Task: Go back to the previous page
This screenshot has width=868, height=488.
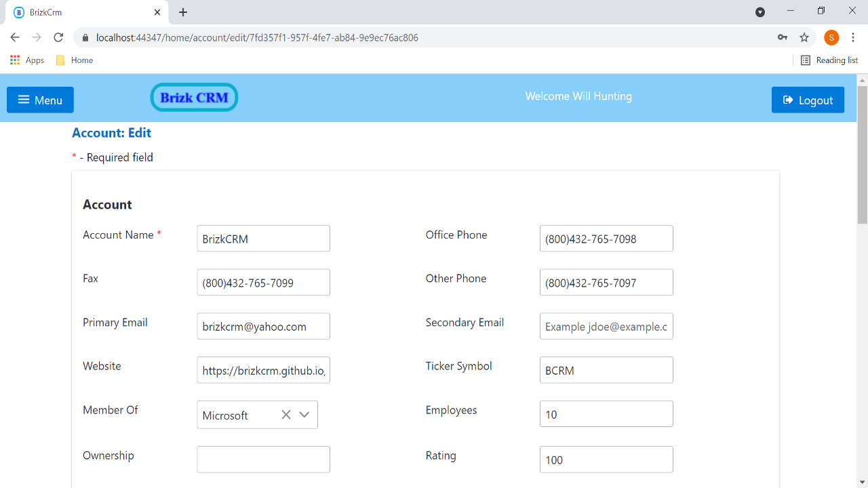Action: click(15, 37)
